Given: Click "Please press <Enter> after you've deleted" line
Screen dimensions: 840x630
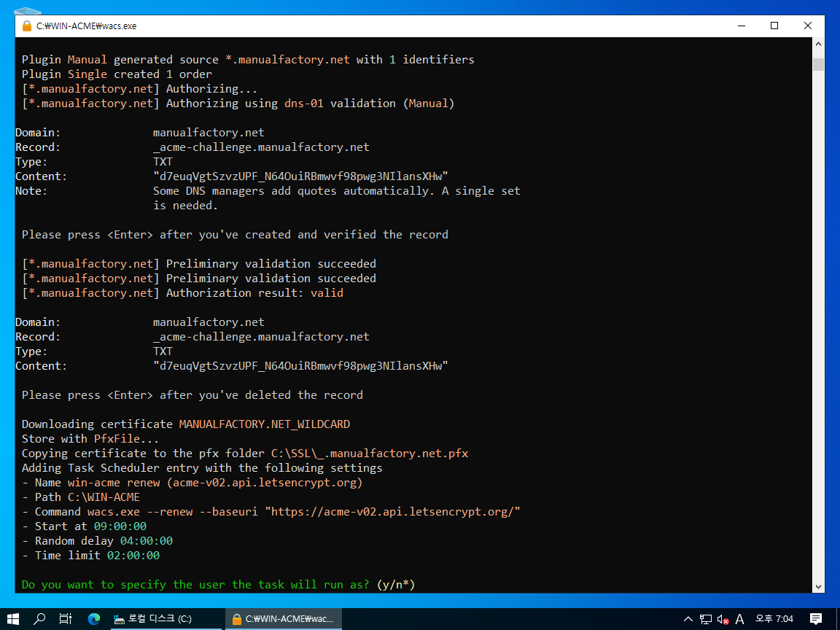Looking at the screenshot, I should pyautogui.click(x=192, y=395).
